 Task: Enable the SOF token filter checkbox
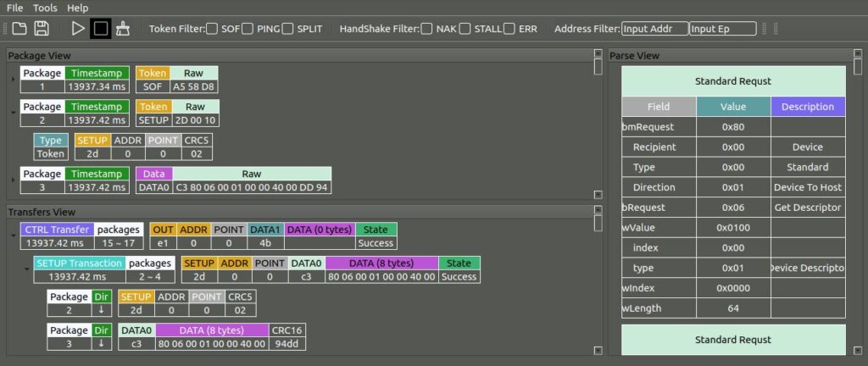pos(212,29)
